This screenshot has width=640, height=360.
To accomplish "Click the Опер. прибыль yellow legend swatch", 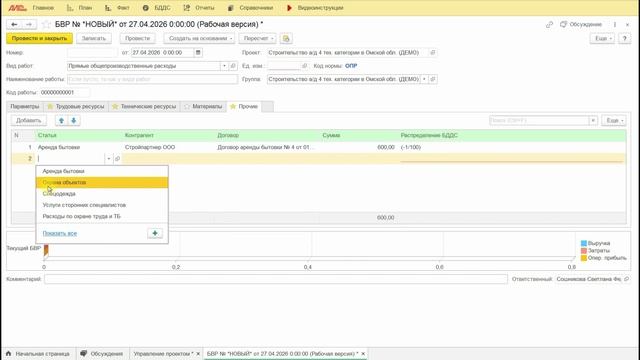I will (584, 258).
